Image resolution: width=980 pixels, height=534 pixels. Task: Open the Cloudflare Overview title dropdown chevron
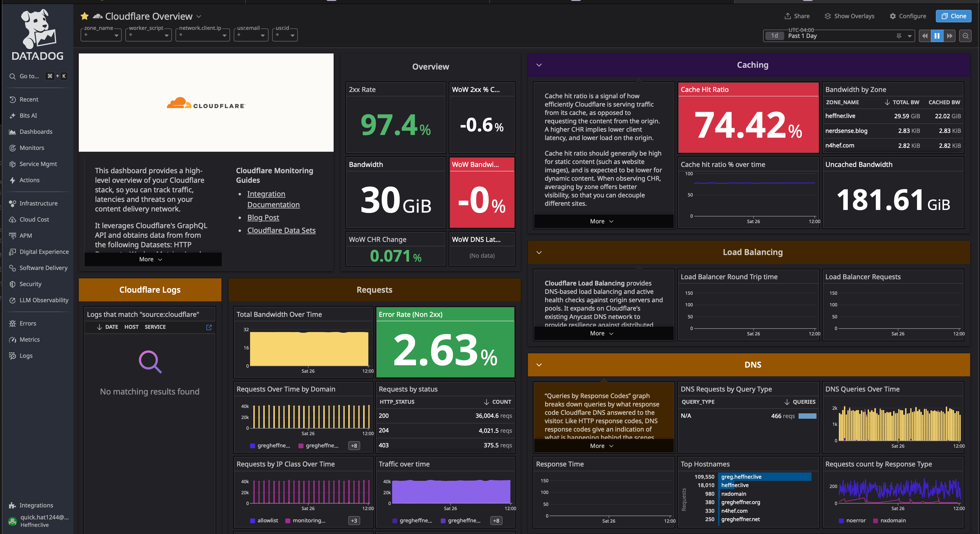198,16
